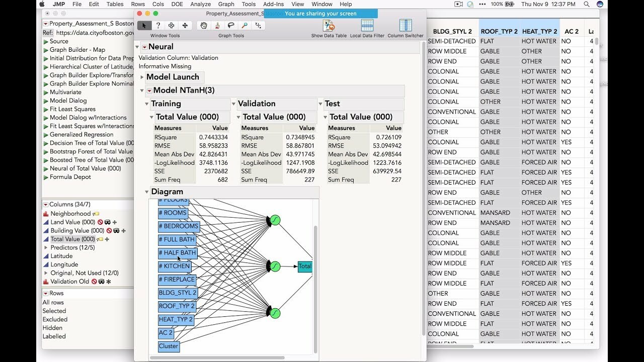Screen dimensions: 644x362
Task: Click the exclude icon next to Land Value
Action: click(x=101, y=222)
